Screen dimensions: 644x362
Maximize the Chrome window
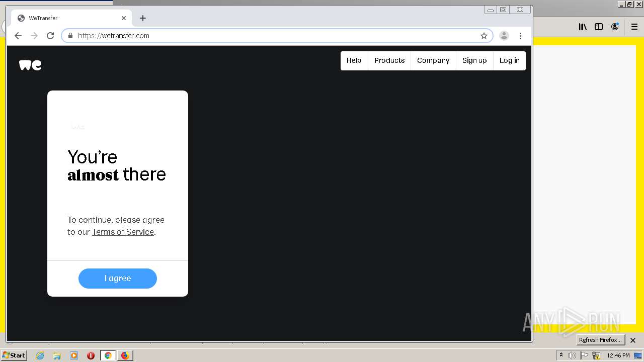pos(503,10)
